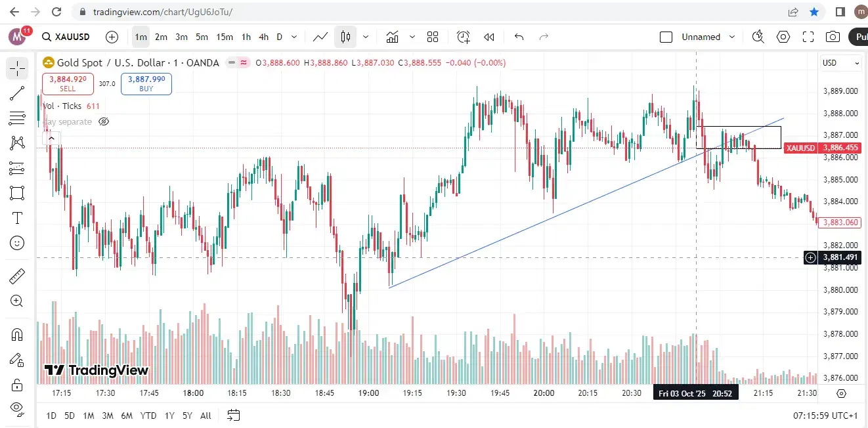Activate the zoom in tool
868x428 pixels.
tap(17, 301)
